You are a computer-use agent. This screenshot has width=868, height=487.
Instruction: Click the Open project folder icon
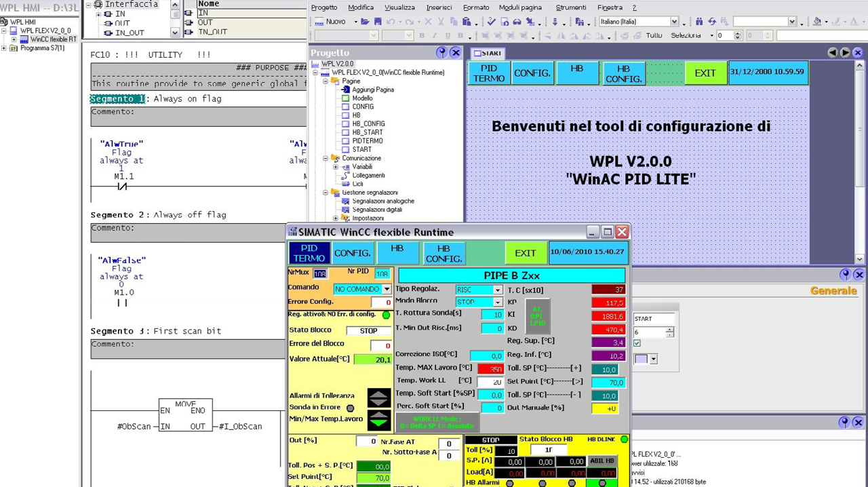pyautogui.click(x=365, y=22)
